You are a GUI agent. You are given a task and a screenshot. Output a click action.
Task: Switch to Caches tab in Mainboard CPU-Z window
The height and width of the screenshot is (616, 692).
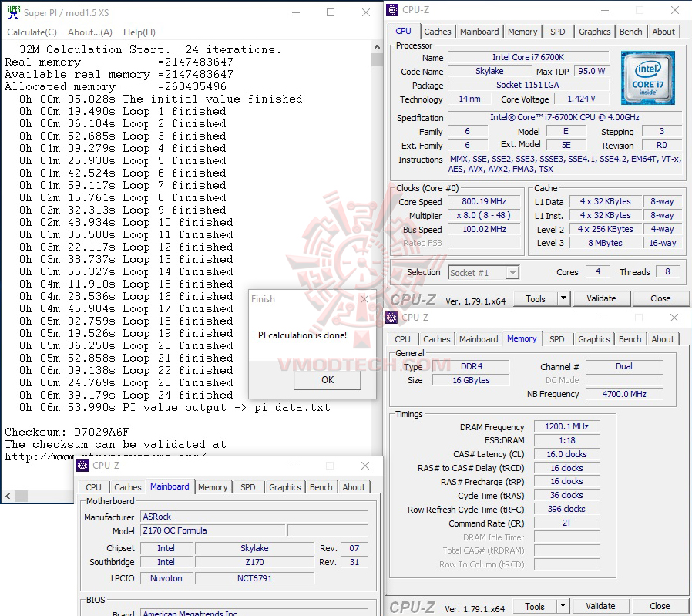(x=128, y=487)
